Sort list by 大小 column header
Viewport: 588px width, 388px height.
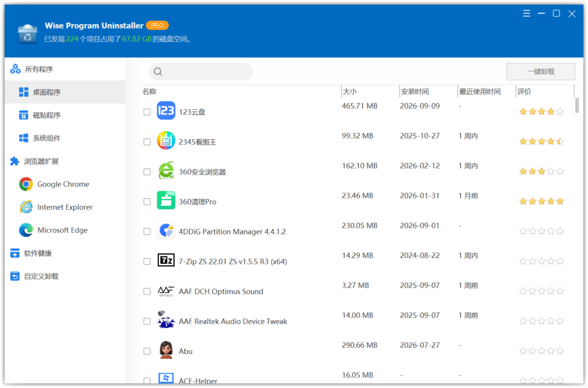(x=350, y=91)
